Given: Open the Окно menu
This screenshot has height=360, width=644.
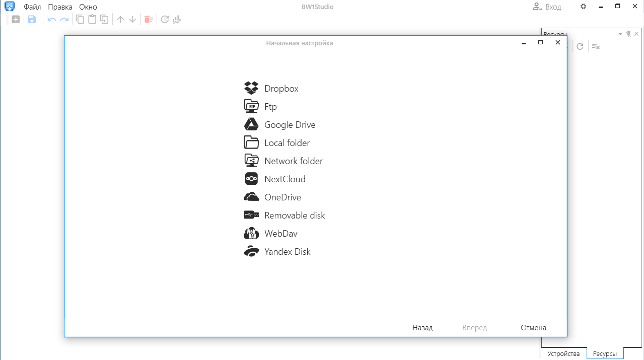Looking at the screenshot, I should coord(88,7).
